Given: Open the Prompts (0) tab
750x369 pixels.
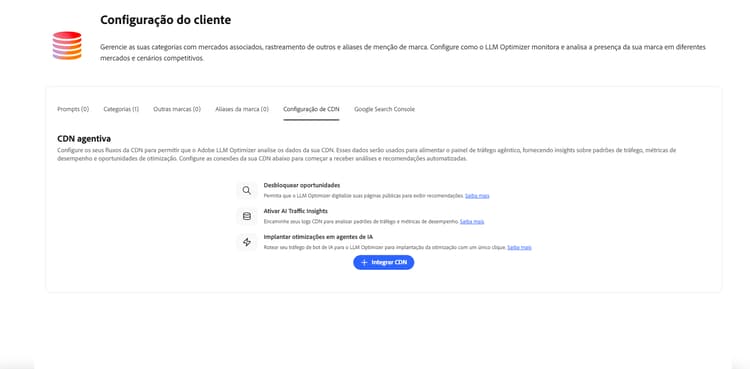Looking at the screenshot, I should (73, 109).
